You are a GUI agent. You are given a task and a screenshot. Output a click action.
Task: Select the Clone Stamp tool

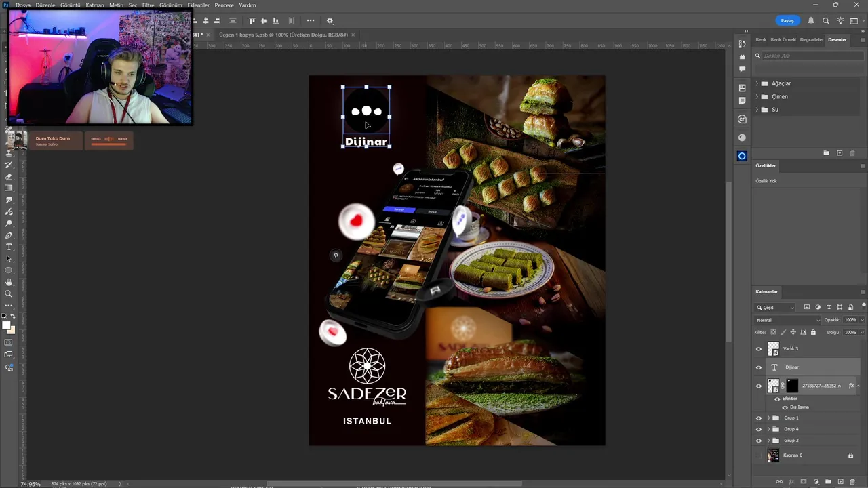[x=9, y=153]
